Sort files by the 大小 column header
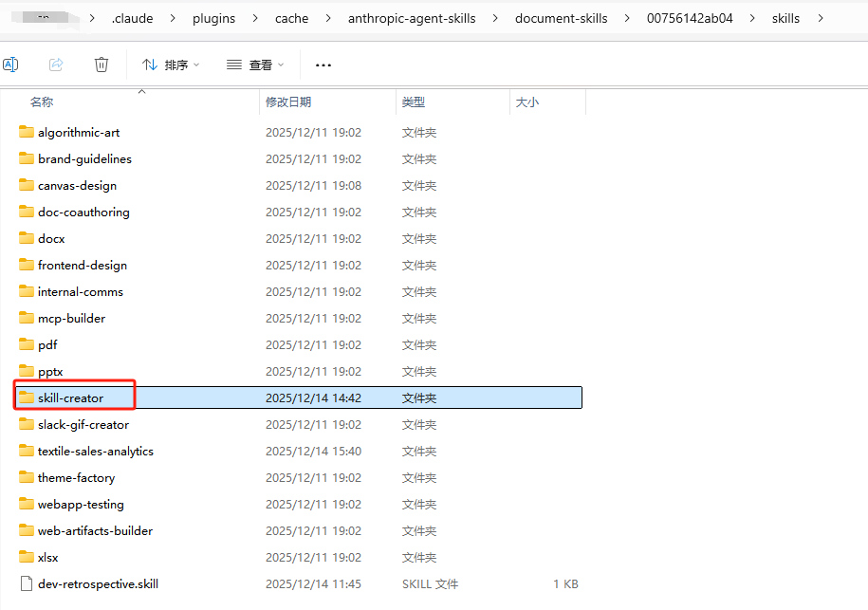Viewport: 868px width, 610px height. [x=527, y=102]
